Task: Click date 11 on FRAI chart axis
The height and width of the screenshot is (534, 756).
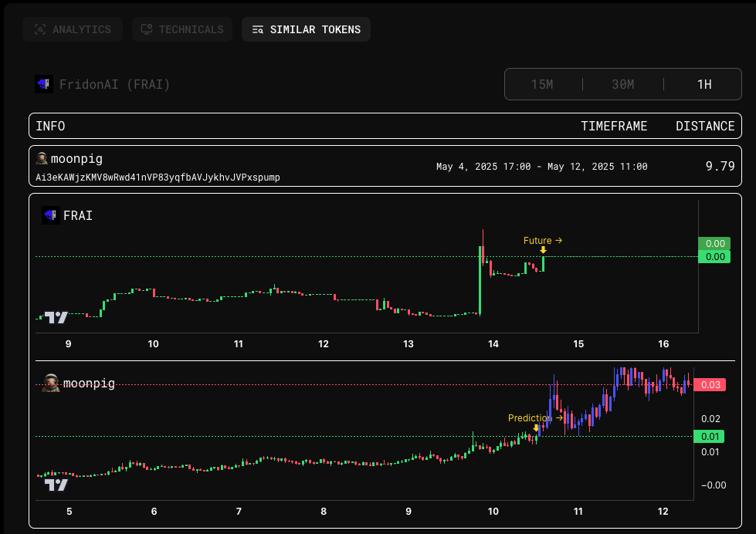Action: 238,344
